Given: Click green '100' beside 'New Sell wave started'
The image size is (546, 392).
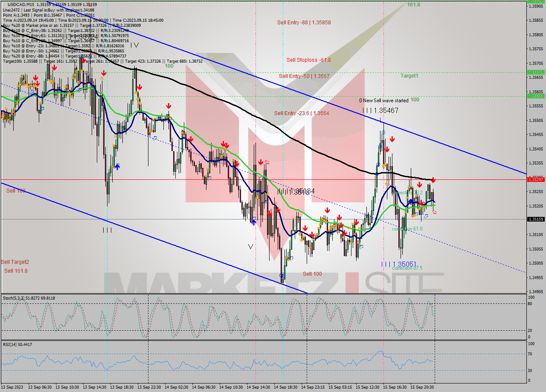Looking at the screenshot, I should pos(415,100).
